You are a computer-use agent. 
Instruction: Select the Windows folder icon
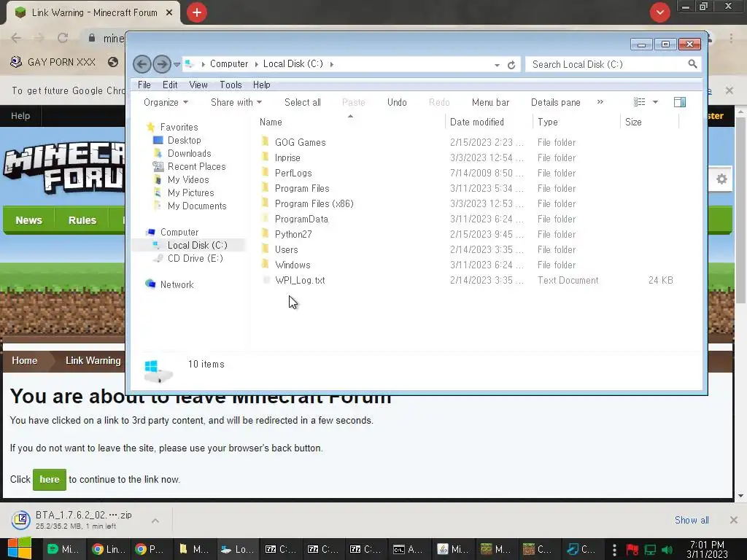tap(266, 264)
